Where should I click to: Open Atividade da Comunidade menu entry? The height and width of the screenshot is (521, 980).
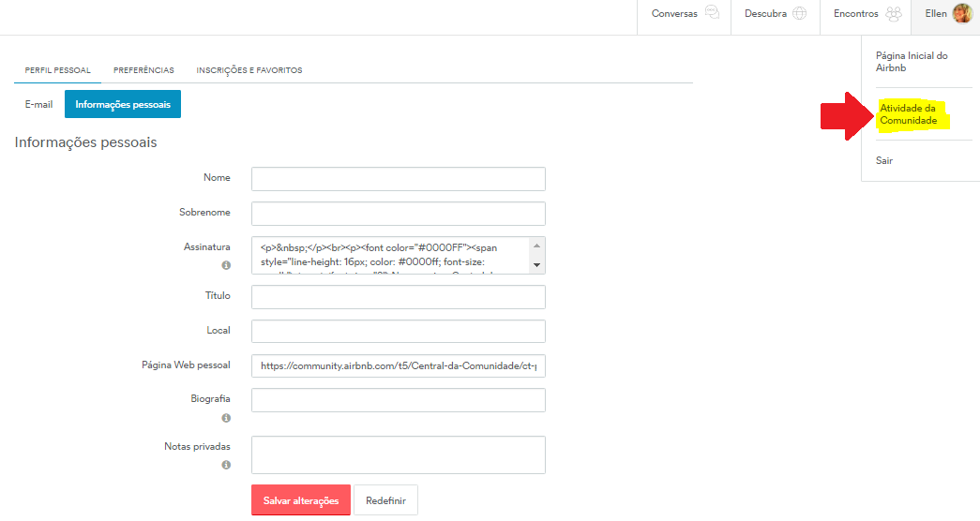(x=909, y=114)
